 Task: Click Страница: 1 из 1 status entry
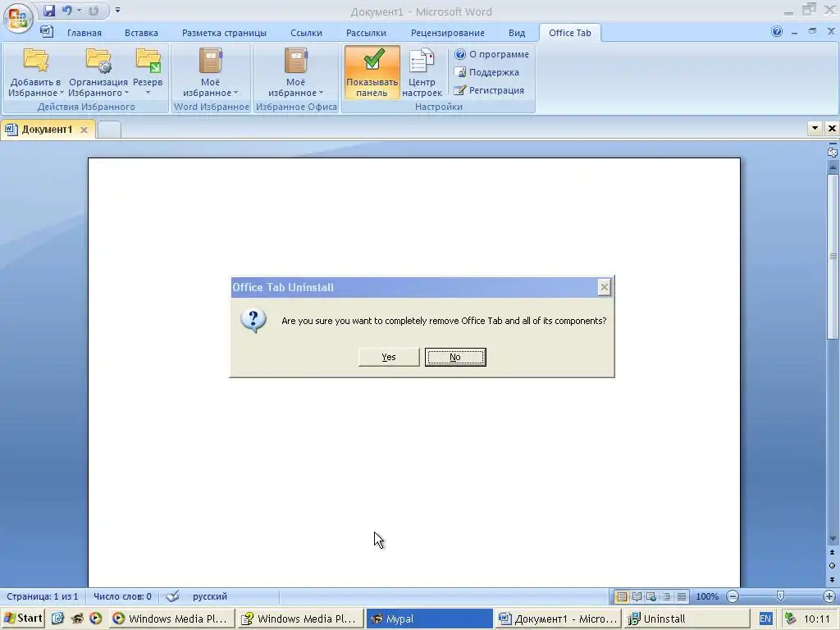coord(43,596)
